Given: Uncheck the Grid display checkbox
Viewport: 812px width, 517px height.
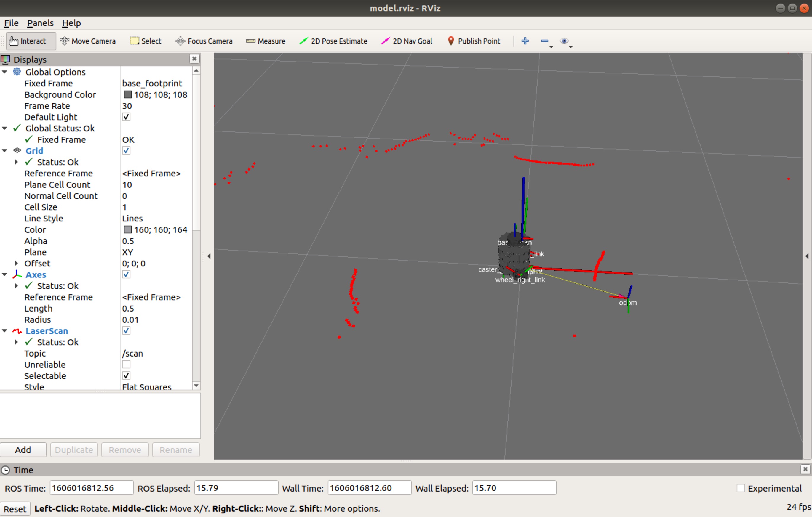Looking at the screenshot, I should click(126, 151).
